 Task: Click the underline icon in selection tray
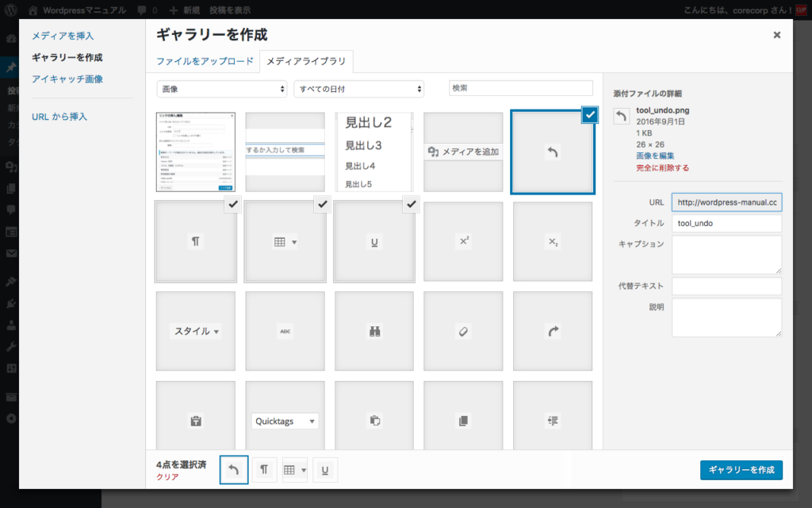pos(325,470)
